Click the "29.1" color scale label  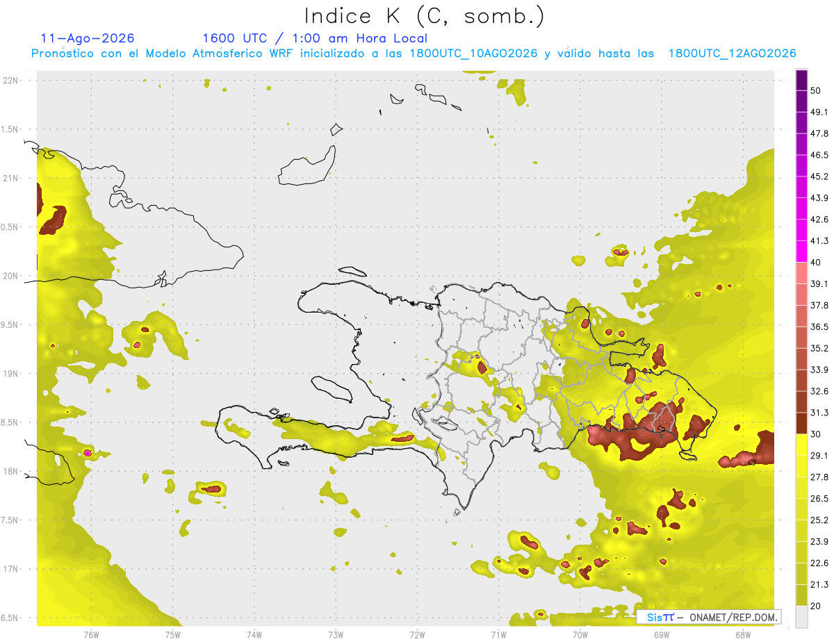coord(819,456)
